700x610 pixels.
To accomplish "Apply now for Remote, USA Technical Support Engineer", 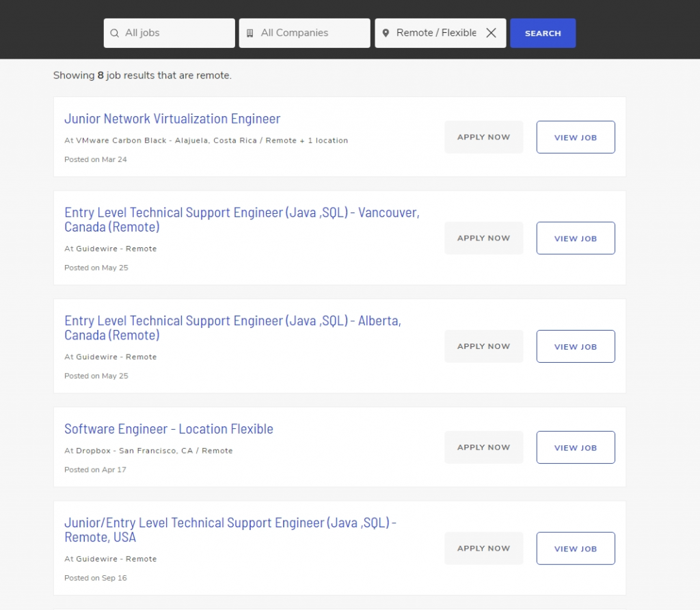I will pyautogui.click(x=483, y=548).
